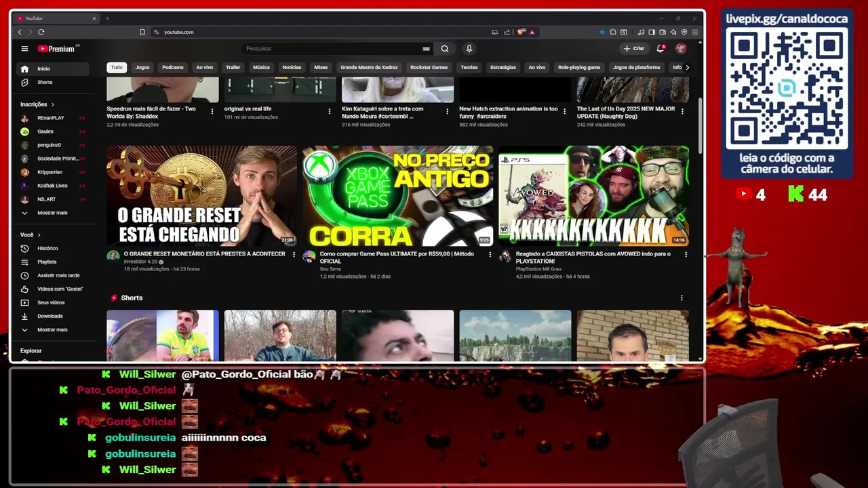868x488 pixels.
Task: Open the Brave playlist music note icon
Action: click(x=642, y=32)
